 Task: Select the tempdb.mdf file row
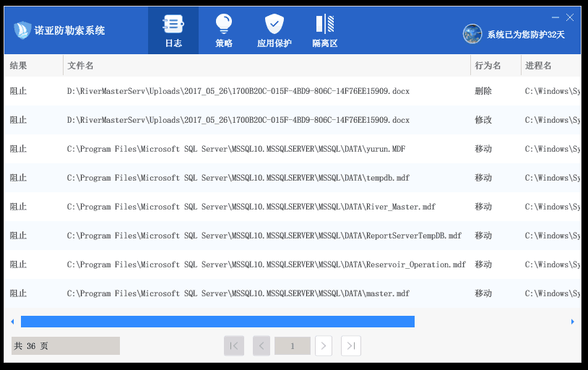click(x=293, y=178)
